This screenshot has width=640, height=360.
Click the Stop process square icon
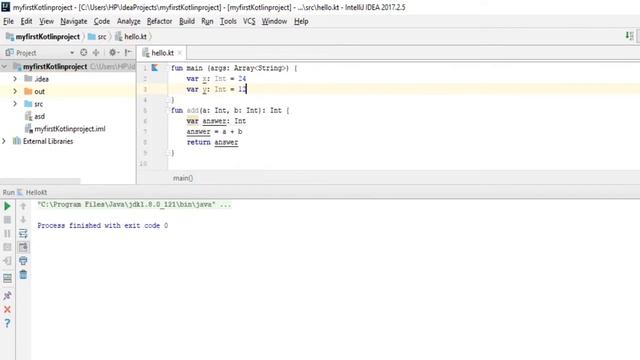point(7,220)
